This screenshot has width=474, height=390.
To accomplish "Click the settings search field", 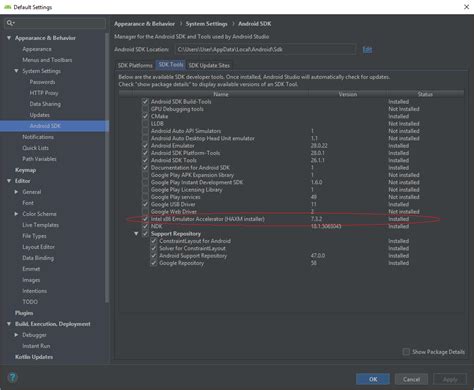I will point(55,23).
